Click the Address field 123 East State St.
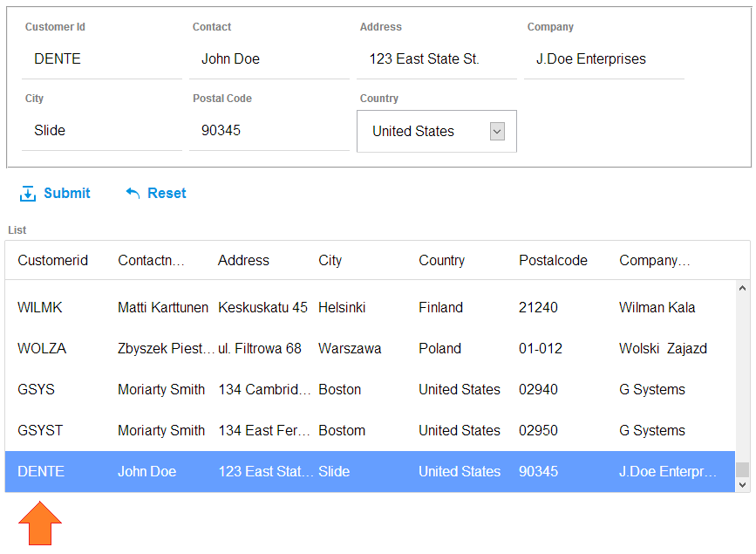The height and width of the screenshot is (554, 756). (x=436, y=58)
